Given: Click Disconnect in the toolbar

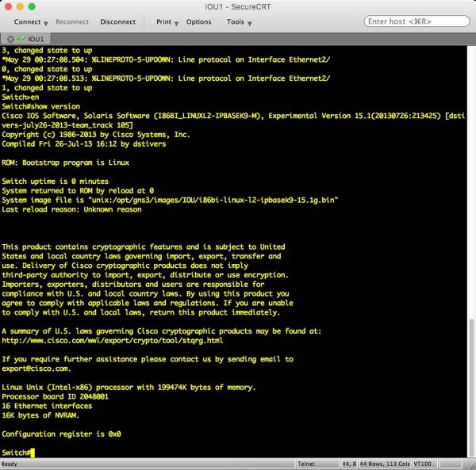Looking at the screenshot, I should pos(117,22).
